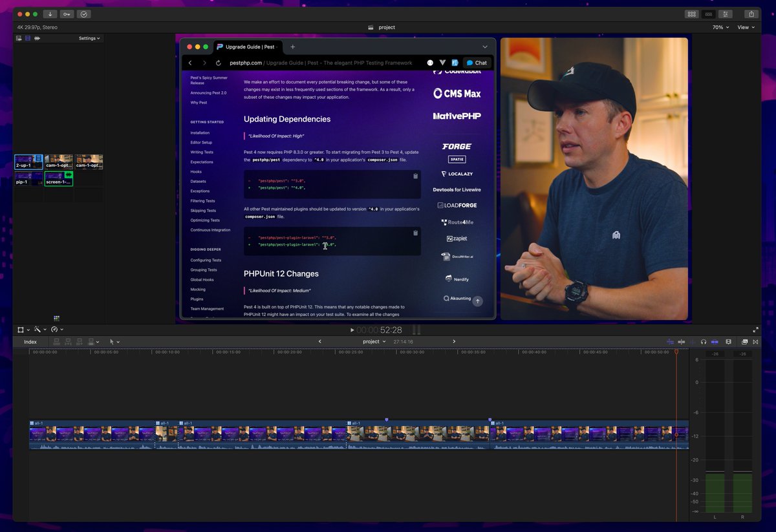Expand the retime options chevron
This screenshot has width=776, height=532.
(x=61, y=330)
